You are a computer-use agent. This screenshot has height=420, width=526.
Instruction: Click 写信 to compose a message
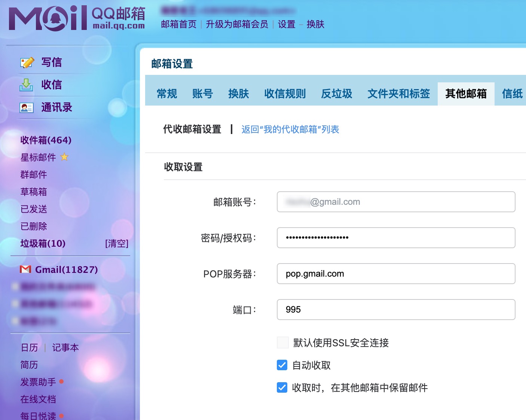coord(52,63)
